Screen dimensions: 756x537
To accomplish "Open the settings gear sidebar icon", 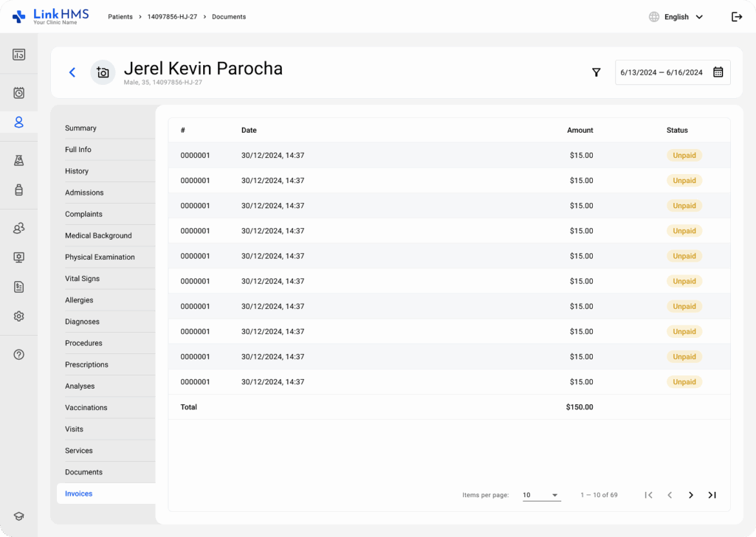I will click(18, 316).
